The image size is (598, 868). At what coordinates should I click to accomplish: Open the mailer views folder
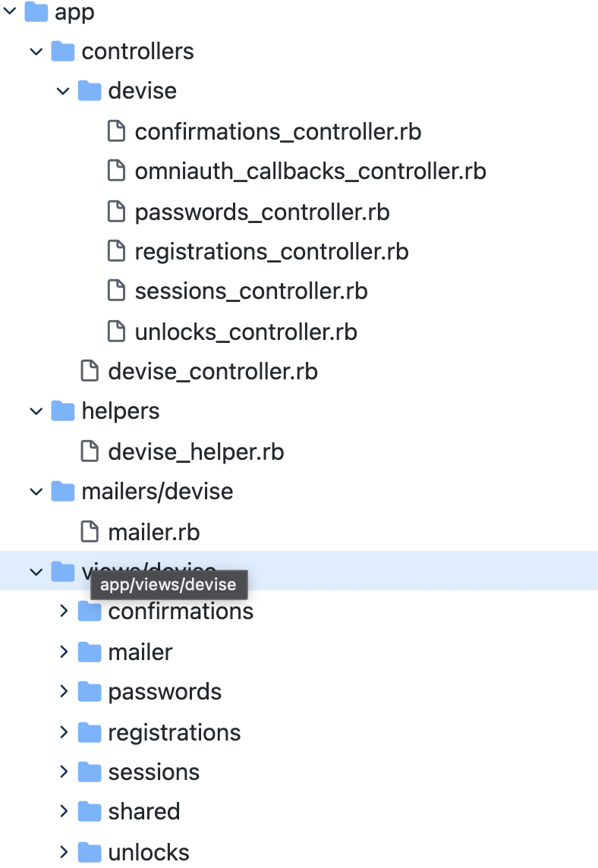pos(140,652)
